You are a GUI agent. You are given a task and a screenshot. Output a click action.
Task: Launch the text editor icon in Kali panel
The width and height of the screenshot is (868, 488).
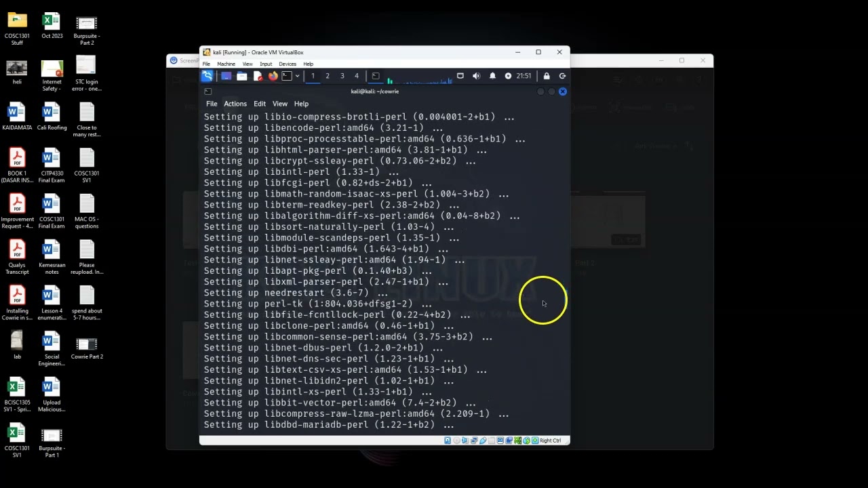(x=258, y=76)
